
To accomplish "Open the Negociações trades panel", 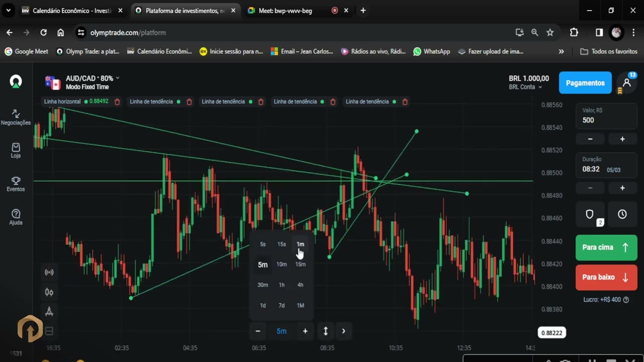I will click(16, 117).
